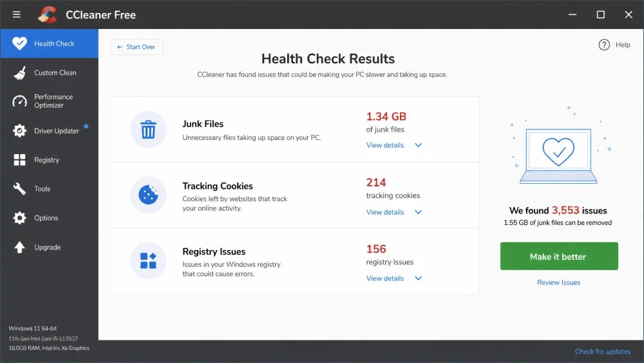Click the Options gear icon

click(19, 218)
